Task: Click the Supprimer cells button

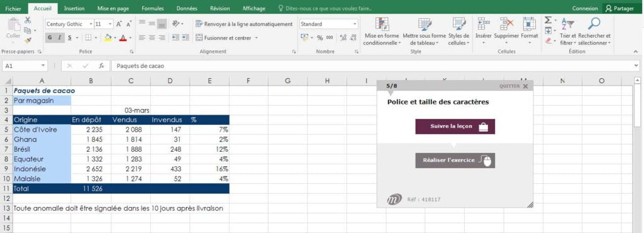Action: (x=506, y=31)
